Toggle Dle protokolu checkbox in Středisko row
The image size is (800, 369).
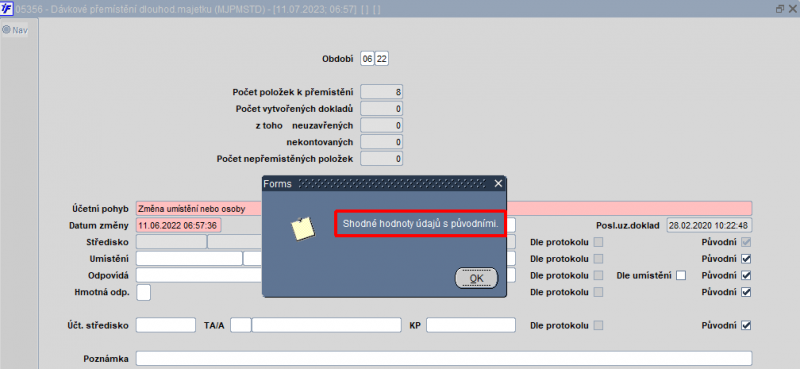(598, 242)
